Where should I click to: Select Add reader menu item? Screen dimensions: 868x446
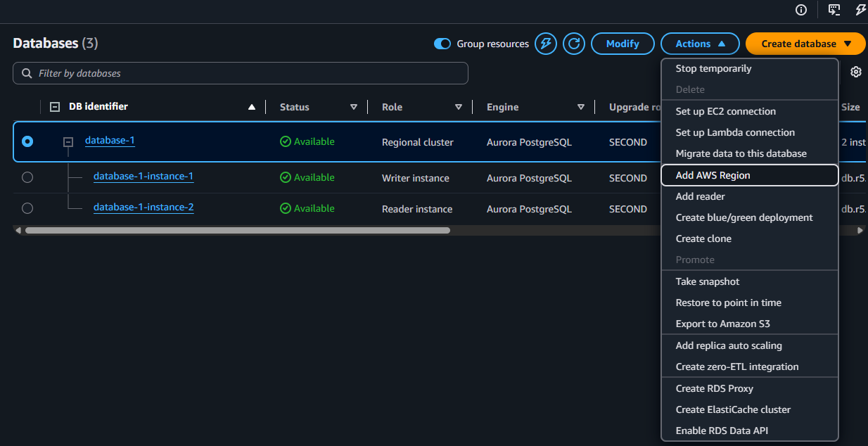tap(750, 196)
